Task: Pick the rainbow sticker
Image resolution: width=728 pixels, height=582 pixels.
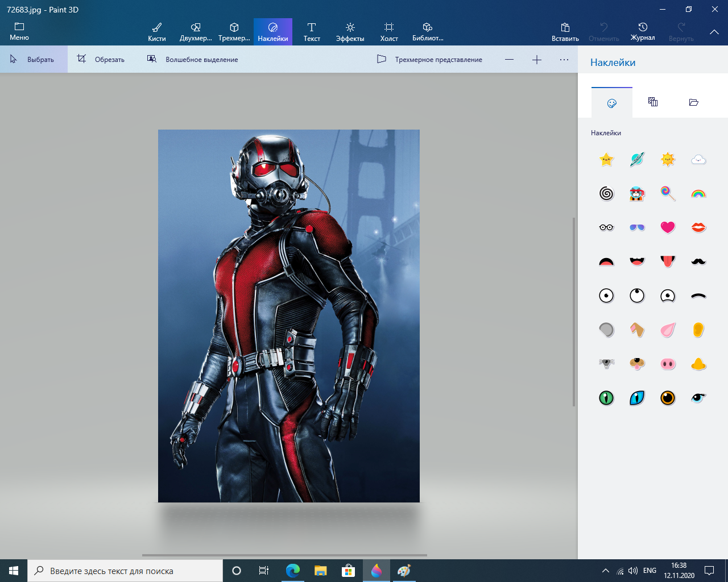Action: point(698,194)
